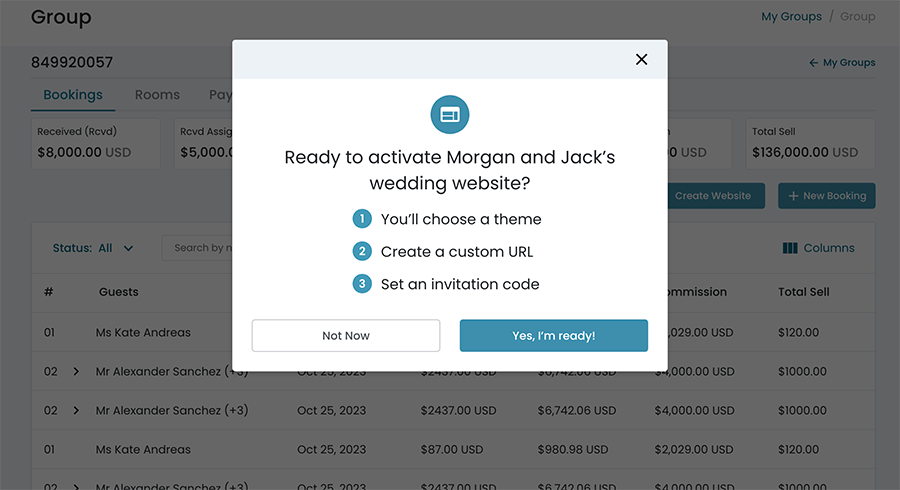Click step 1 circle for choosing theme
Screen dimensions: 900x490
coord(362,219)
